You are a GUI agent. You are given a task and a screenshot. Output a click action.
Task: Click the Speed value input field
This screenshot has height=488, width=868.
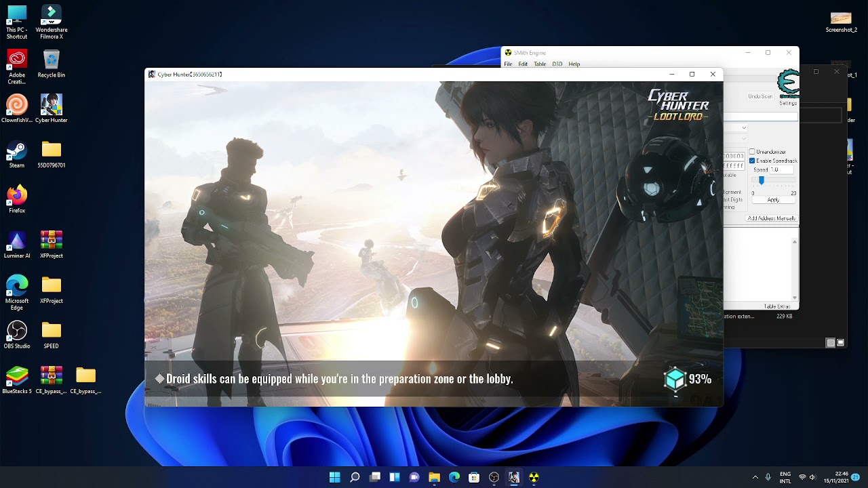click(782, 169)
